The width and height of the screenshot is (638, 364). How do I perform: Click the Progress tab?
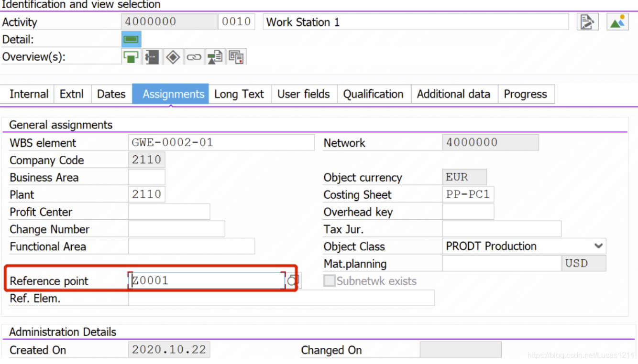point(526,94)
